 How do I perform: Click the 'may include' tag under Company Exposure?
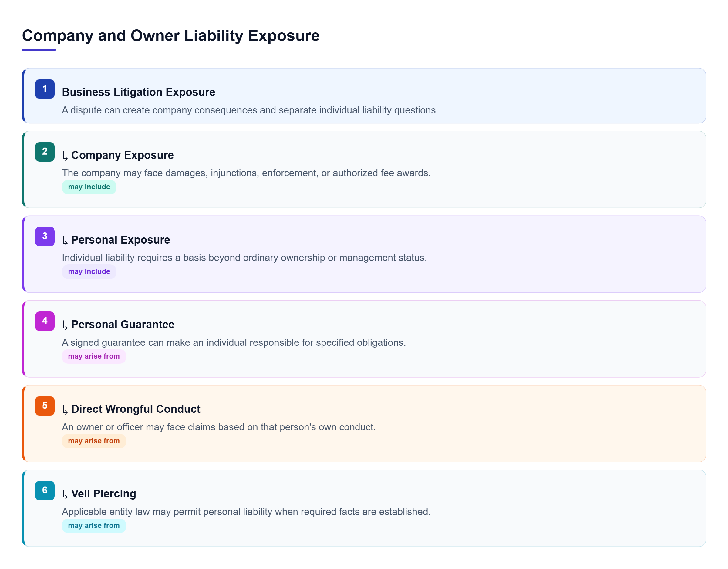point(89,187)
